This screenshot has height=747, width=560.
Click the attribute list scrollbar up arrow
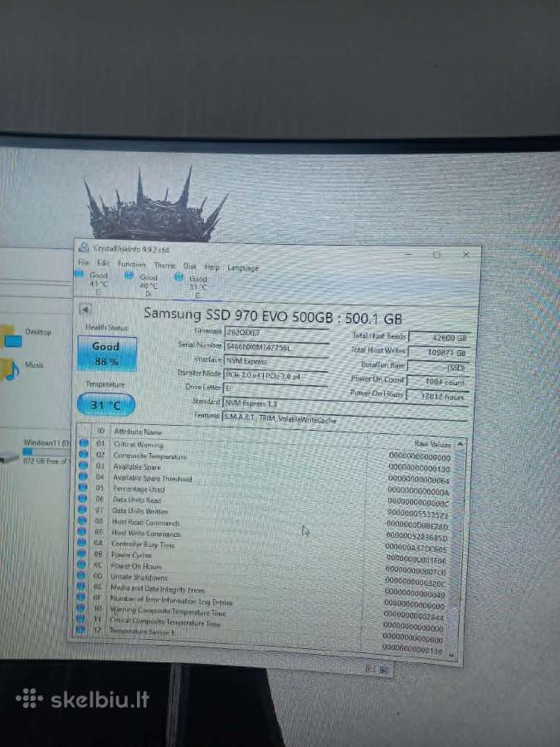(x=460, y=444)
